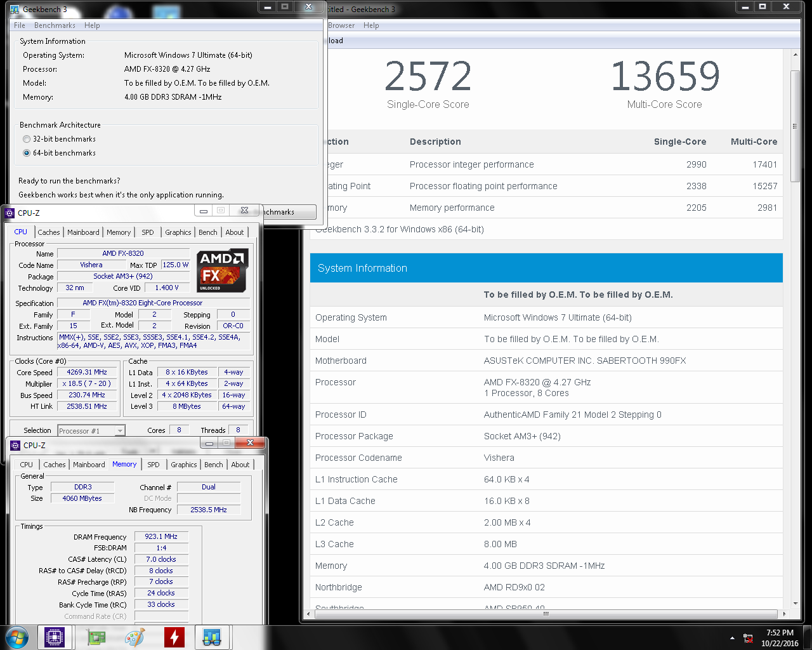
Task: Click the NB Frequency 2538.5 MHz field
Action: pyautogui.click(x=209, y=510)
